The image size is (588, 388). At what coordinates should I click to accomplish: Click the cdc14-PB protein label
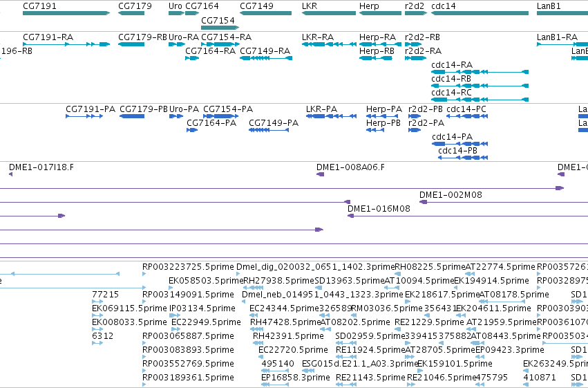click(458, 151)
